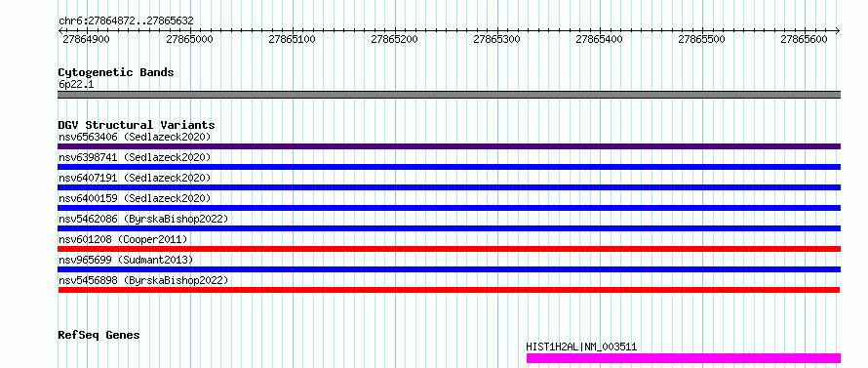Click ruler position 27865200

(394, 39)
